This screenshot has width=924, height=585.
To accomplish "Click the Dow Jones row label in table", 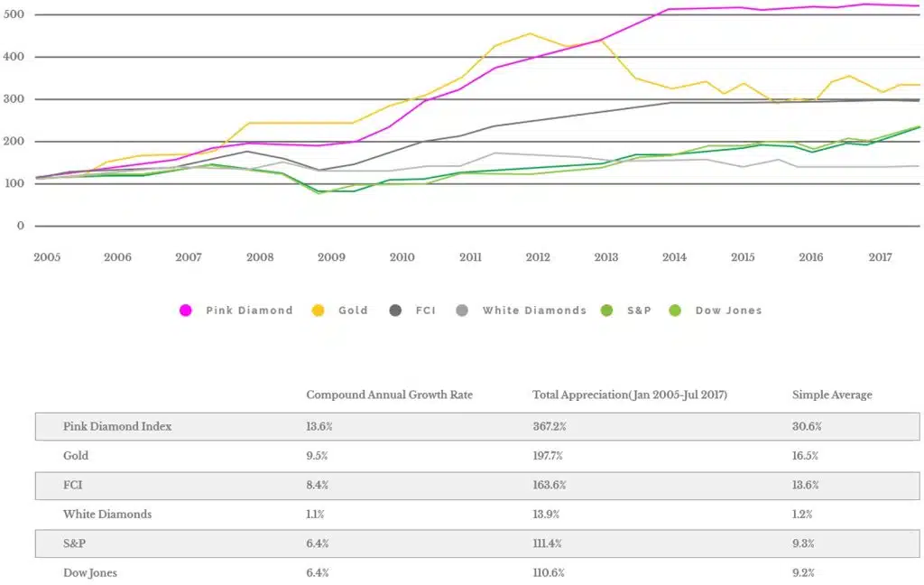I will [x=90, y=573].
